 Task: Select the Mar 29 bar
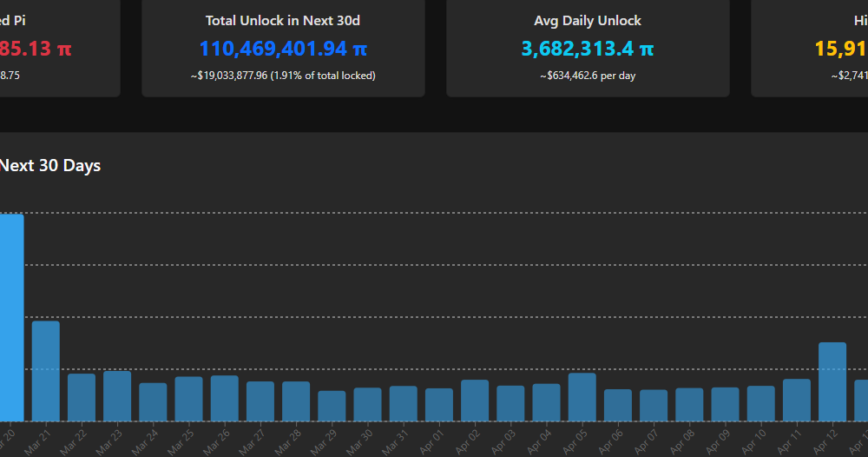tap(332, 406)
